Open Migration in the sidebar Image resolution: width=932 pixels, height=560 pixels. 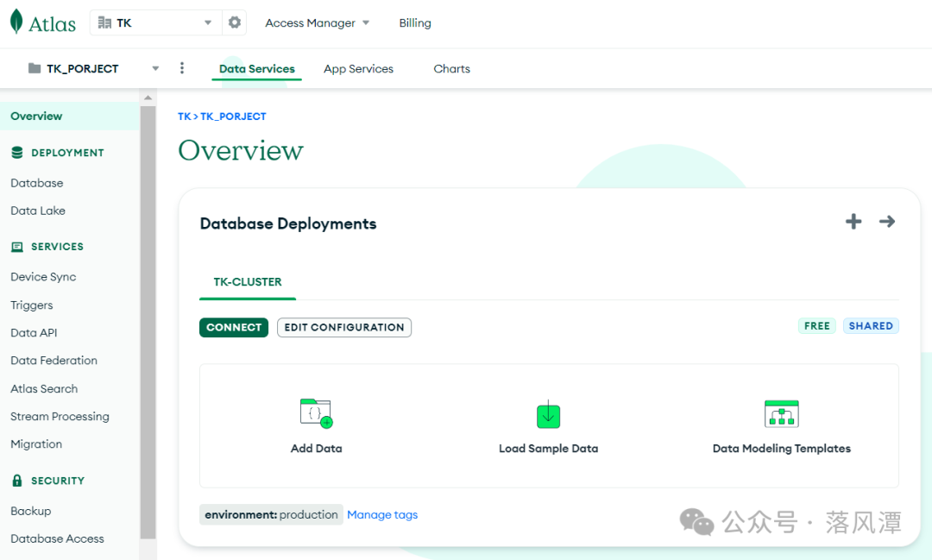(x=36, y=444)
